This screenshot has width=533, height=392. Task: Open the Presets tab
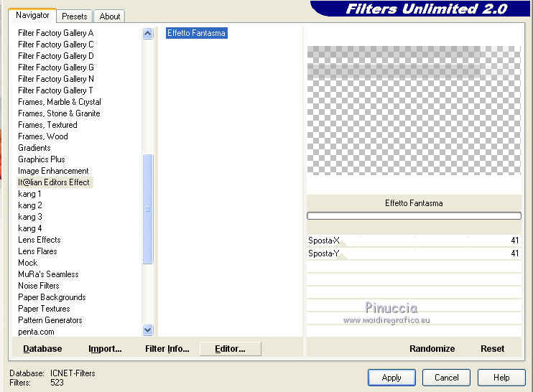coord(75,17)
